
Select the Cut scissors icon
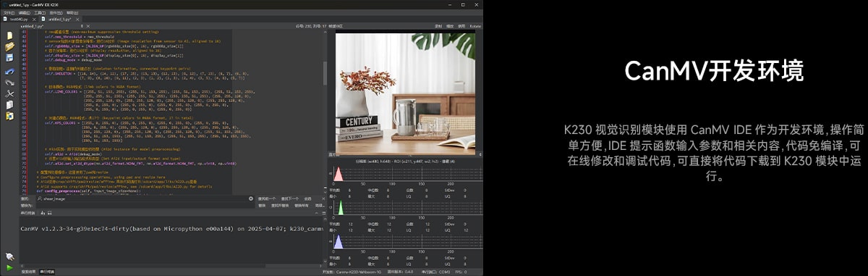pos(9,94)
